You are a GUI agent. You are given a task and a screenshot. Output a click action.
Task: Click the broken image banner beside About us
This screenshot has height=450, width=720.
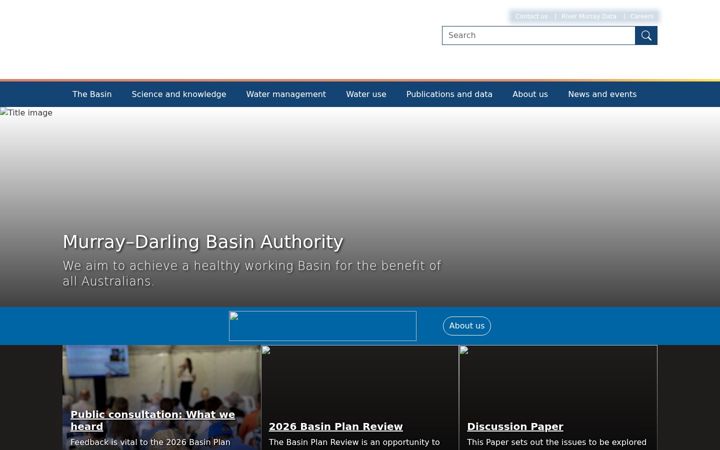tap(323, 326)
